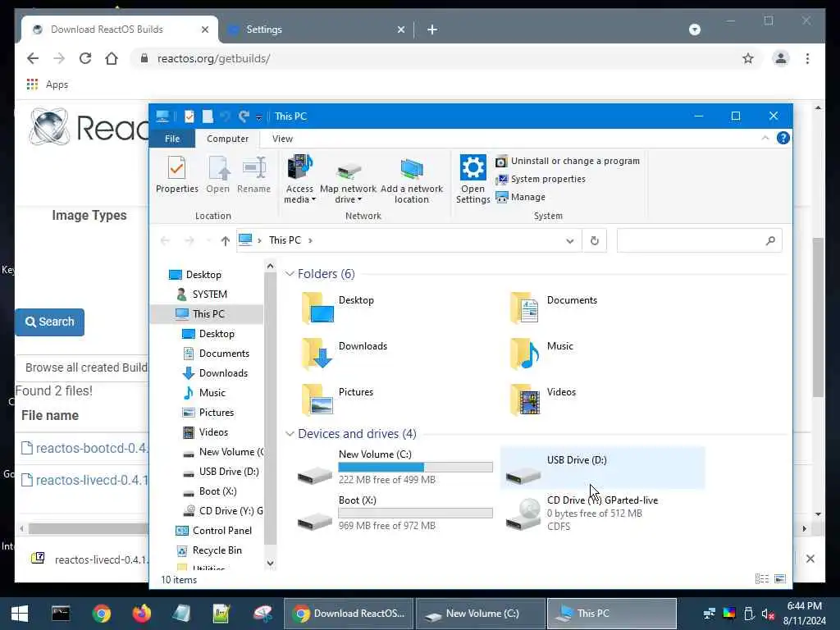Select the Downloads folder in Folders group

(x=344, y=353)
